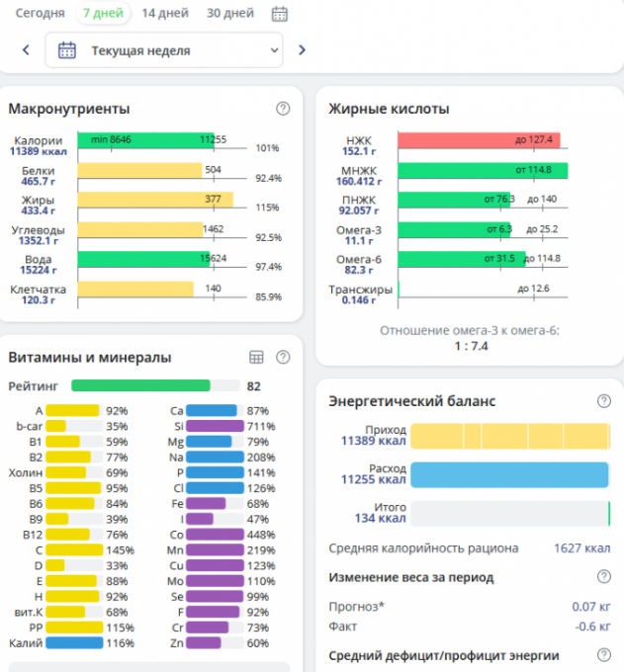Select the 7 дней period tab
Image resolution: width=624 pixels, height=672 pixels.
[102, 14]
